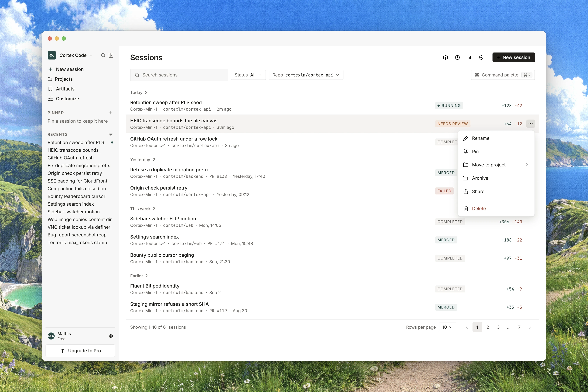
Task: Click the black New session button
Action: (513, 58)
